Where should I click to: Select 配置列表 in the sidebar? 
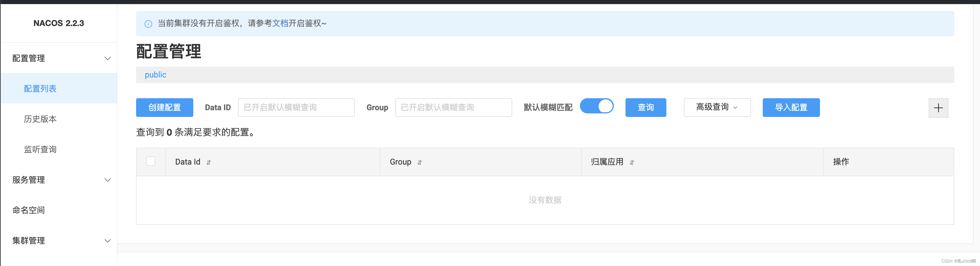[59, 88]
